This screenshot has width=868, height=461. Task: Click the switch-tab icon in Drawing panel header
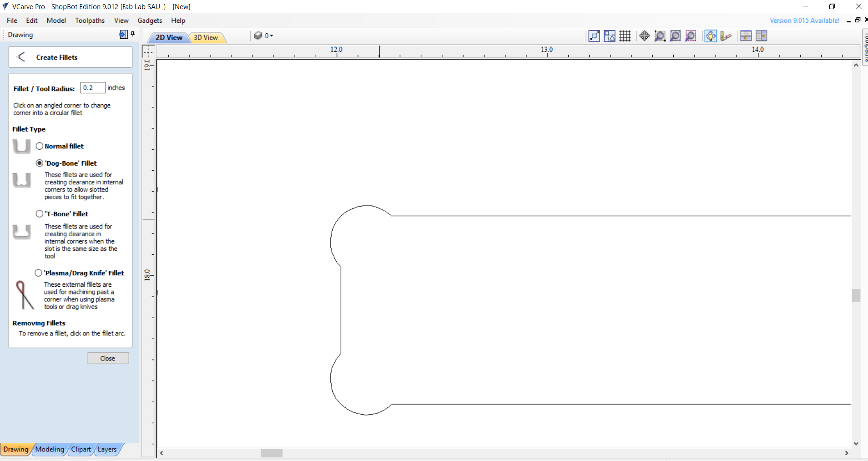point(123,35)
